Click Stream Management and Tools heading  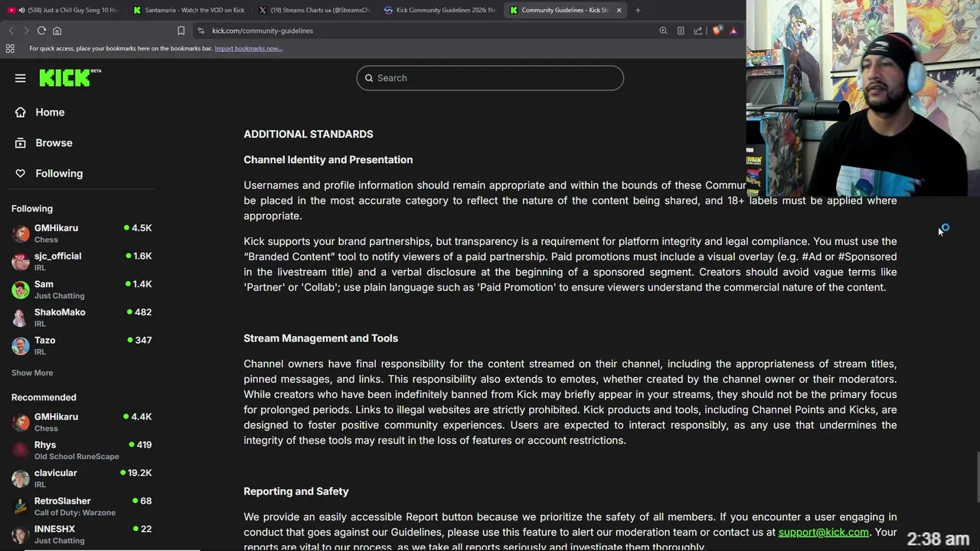click(x=321, y=338)
